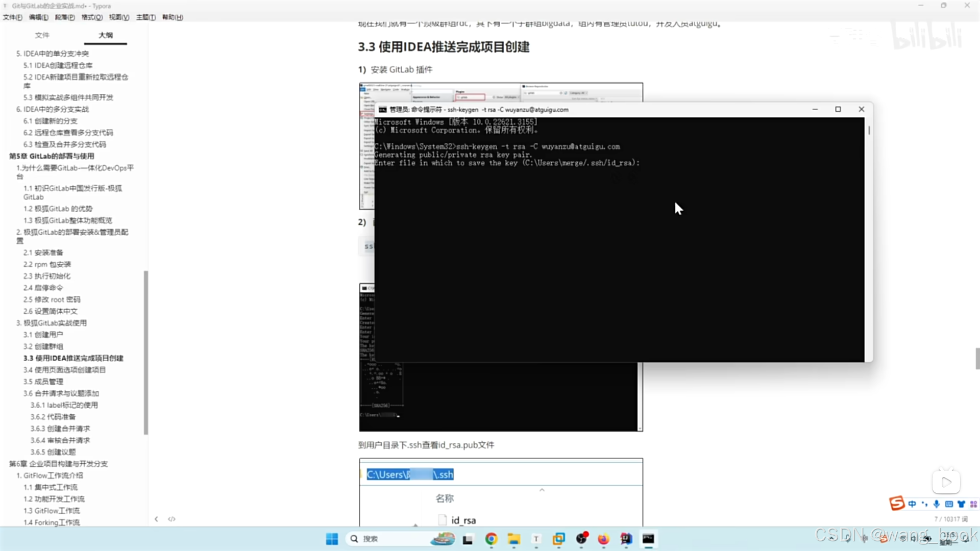Open the Sogou soft keyboard icon
980x551 pixels.
point(949,504)
